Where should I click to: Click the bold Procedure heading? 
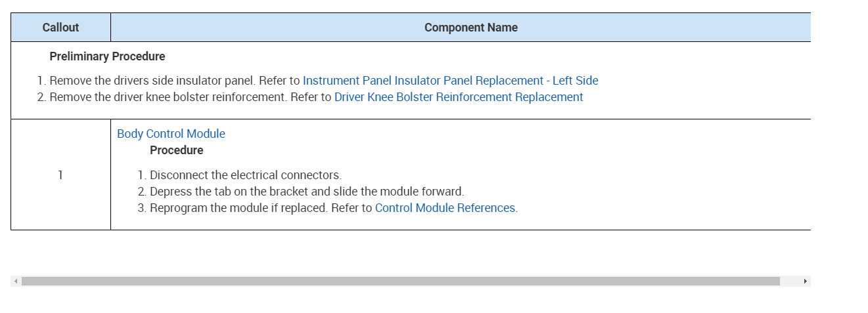176,150
